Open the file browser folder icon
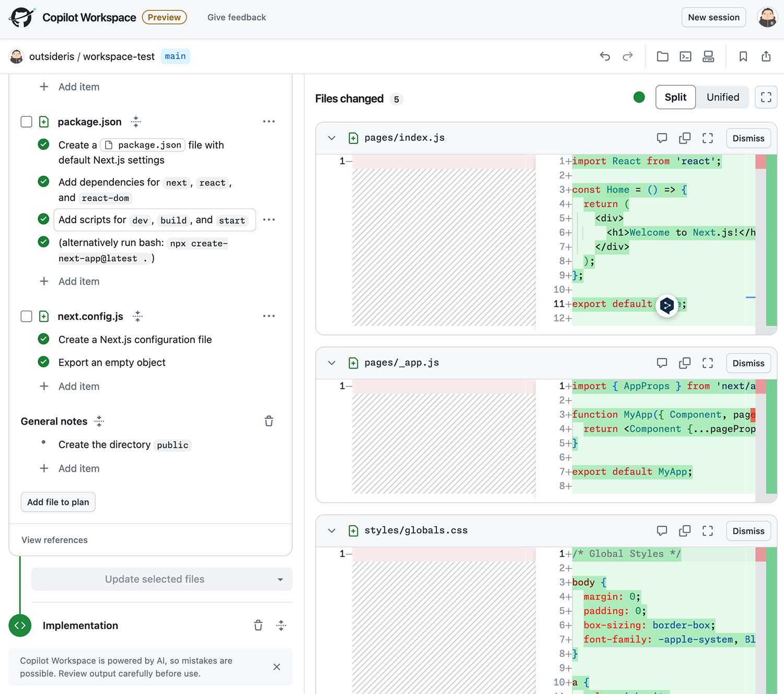This screenshot has width=784, height=694. (x=663, y=56)
